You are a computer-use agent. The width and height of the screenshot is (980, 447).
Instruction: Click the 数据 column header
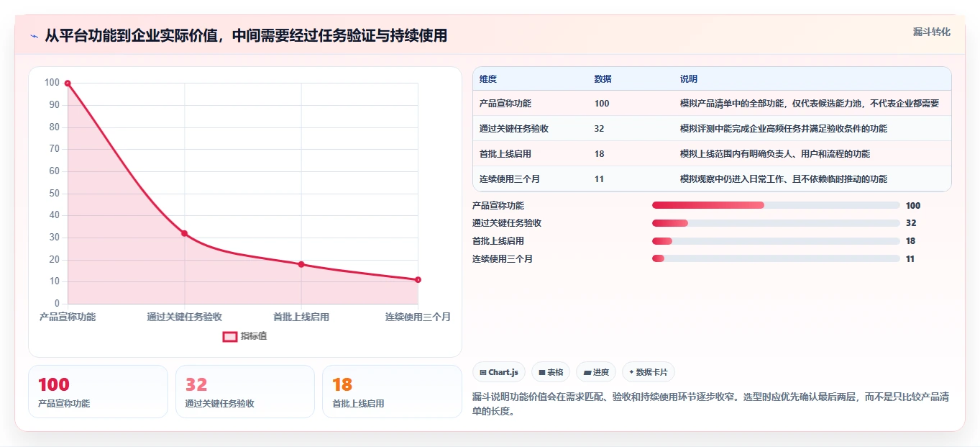pyautogui.click(x=603, y=79)
